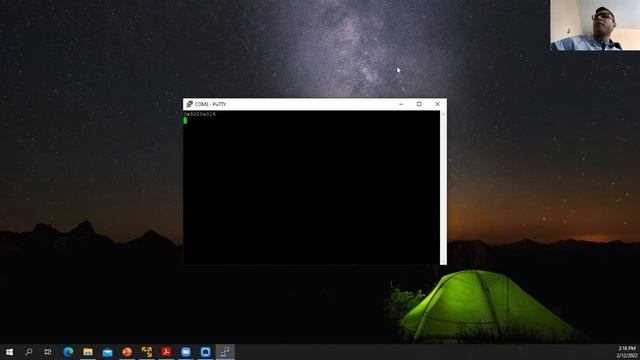Viewport: 640px width, 360px height.
Task: Launch Microsoft Edge from the taskbar
Action: click(68, 351)
